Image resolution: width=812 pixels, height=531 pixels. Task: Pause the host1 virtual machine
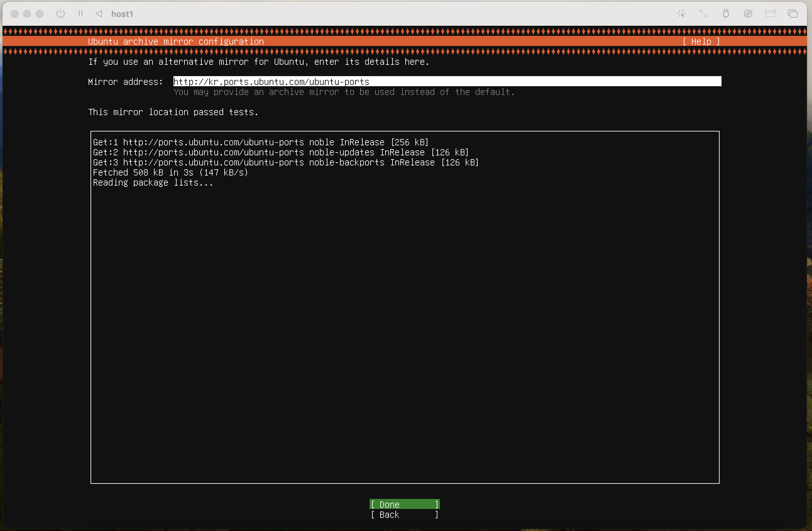coord(80,14)
